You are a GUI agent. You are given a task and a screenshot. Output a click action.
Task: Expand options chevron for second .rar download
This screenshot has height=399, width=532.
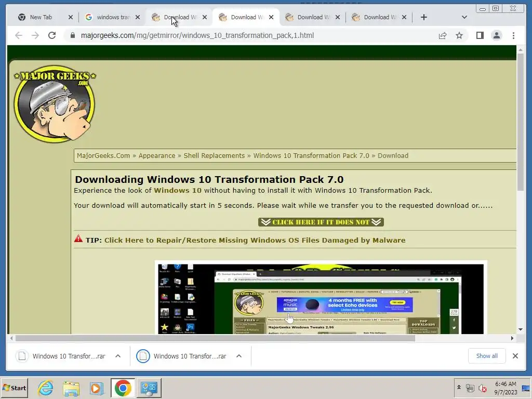click(239, 356)
